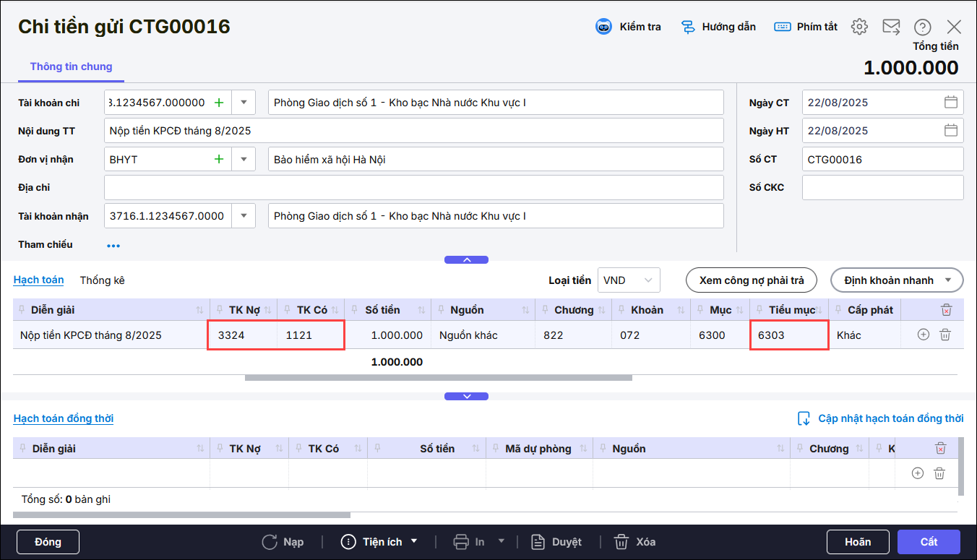Expand the Loại tiền VND dropdown
Image resolution: width=977 pixels, height=560 pixels.
click(647, 280)
